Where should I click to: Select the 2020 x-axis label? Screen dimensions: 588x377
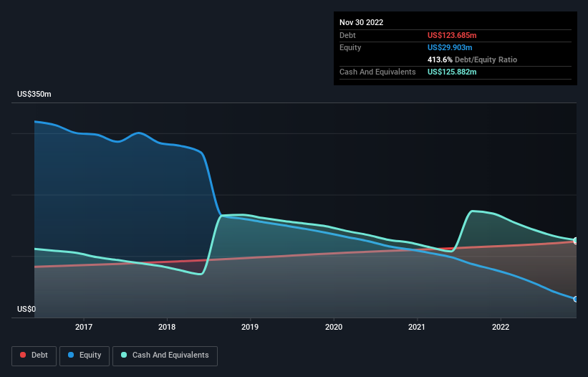(x=334, y=327)
